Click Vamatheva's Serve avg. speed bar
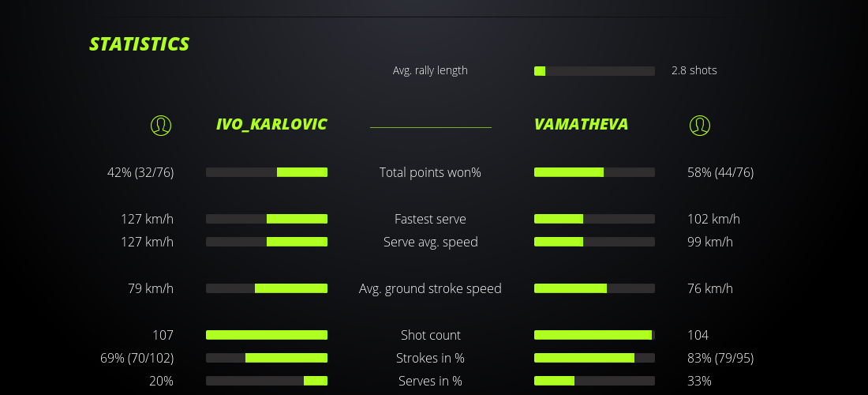868x395 pixels. [594, 242]
